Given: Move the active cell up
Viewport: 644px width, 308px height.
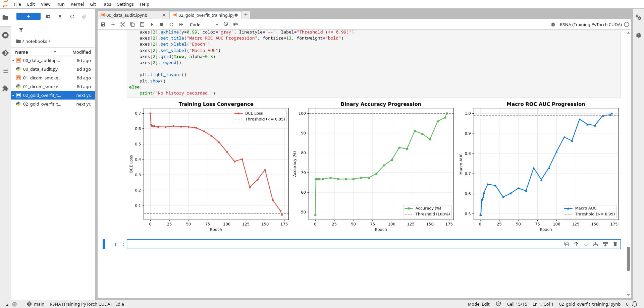Looking at the screenshot, I should 576,244.
